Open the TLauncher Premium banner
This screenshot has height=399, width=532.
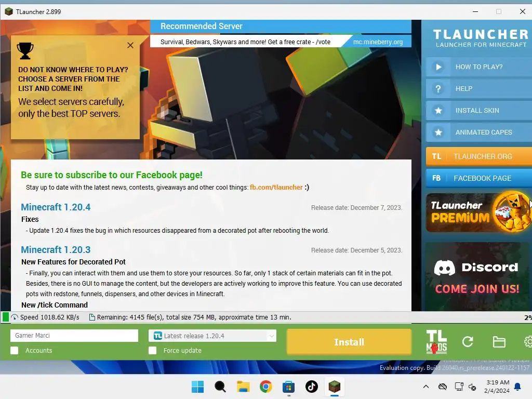(478, 212)
